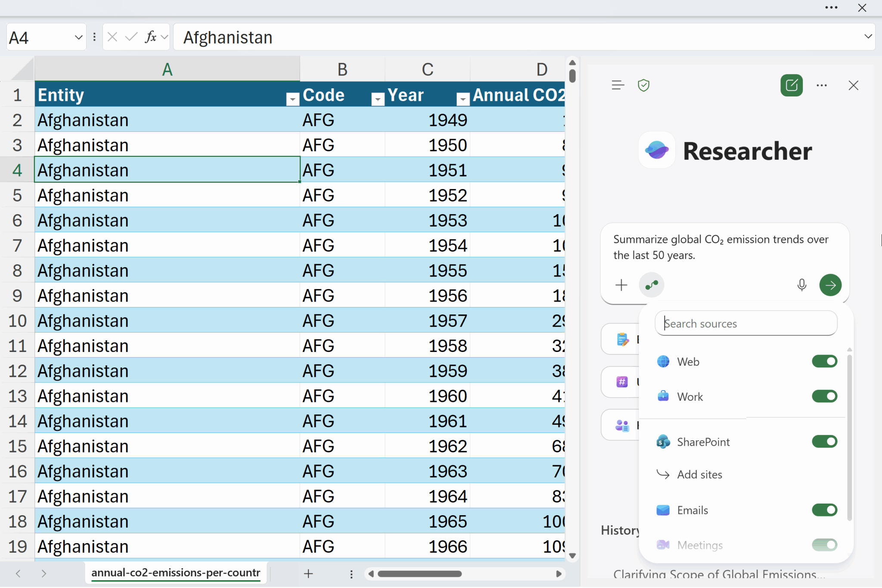Click the sources connector icon
Screen dimensions: 882x588
coord(651,285)
